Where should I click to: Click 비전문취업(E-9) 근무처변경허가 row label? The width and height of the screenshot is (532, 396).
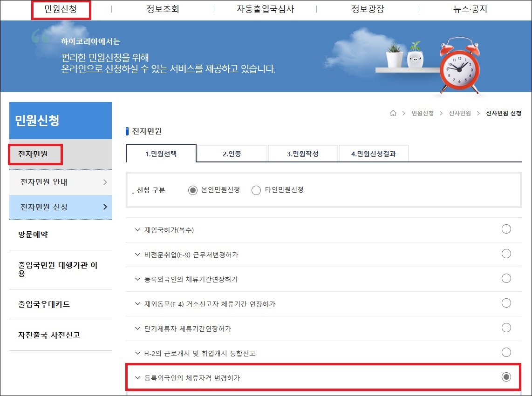point(191,255)
